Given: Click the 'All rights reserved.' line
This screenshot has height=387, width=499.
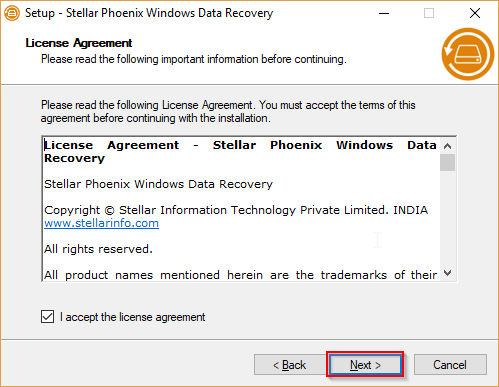Looking at the screenshot, I should pyautogui.click(x=99, y=249).
